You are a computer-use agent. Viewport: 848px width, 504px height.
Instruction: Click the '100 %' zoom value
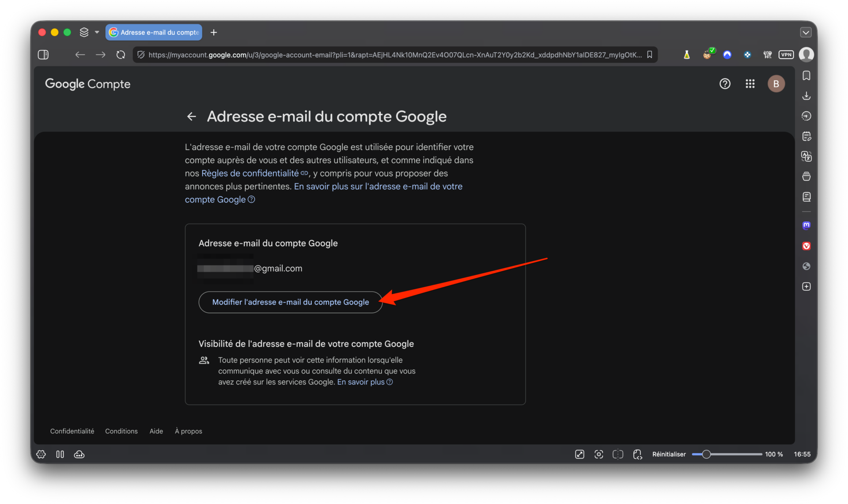click(x=774, y=454)
